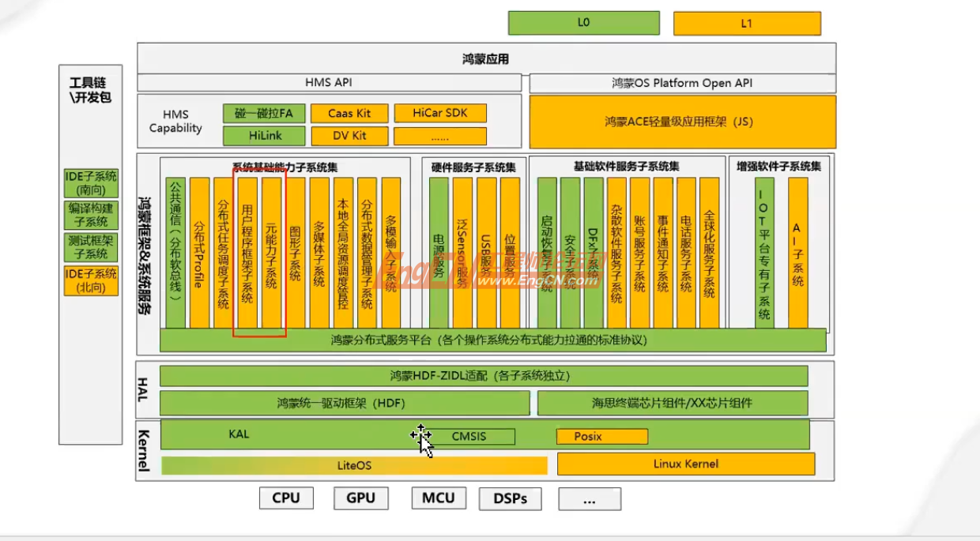Screen dimensions: 980x541
Task: Toggle the L0 level indicator
Action: point(583,23)
